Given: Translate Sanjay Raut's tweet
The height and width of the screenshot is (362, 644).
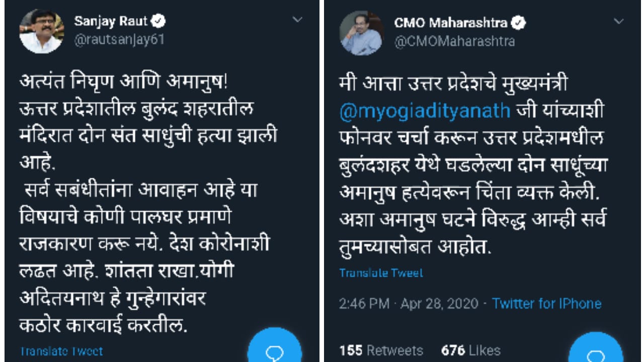Looking at the screenshot, I should coord(61,351).
